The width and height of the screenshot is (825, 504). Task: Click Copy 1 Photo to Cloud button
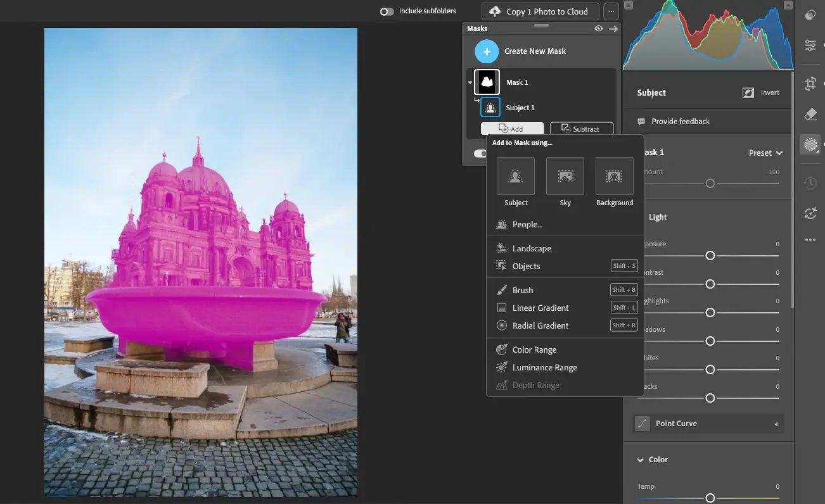tap(540, 11)
